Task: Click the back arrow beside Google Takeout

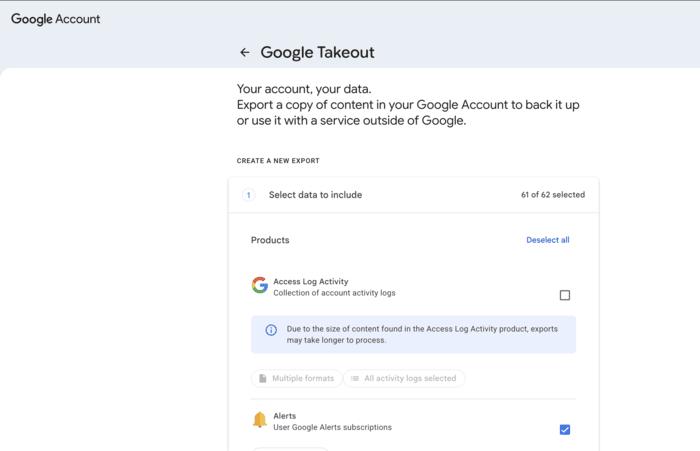Action: coord(245,52)
